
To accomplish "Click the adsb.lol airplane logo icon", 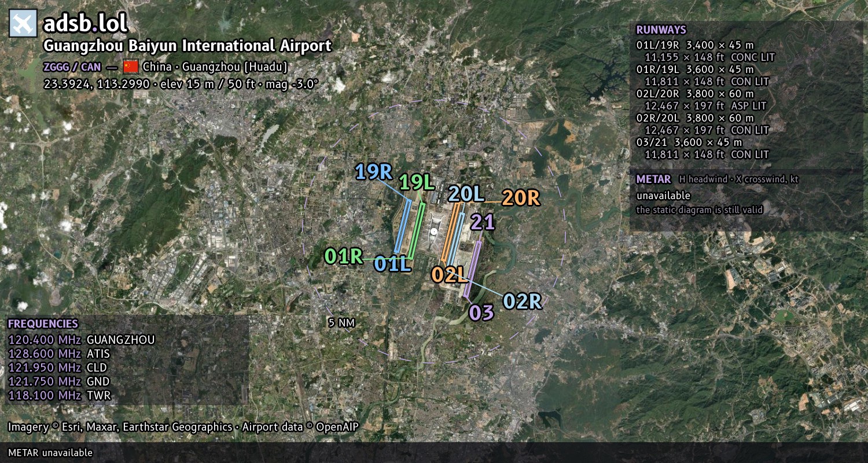I will click(23, 24).
